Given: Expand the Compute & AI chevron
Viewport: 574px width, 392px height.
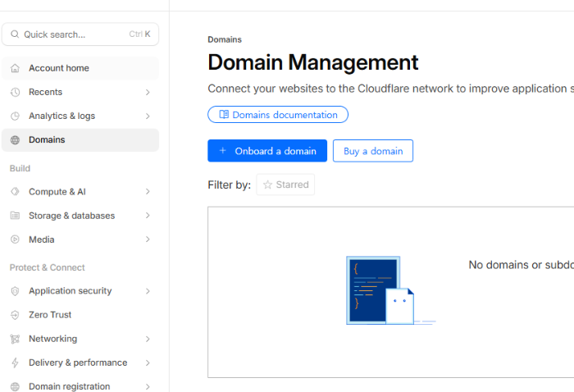Looking at the screenshot, I should pyautogui.click(x=148, y=191).
